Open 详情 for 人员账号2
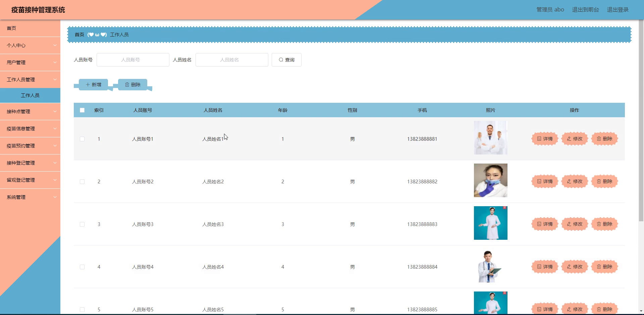This screenshot has height=315, width=644. pos(545,181)
